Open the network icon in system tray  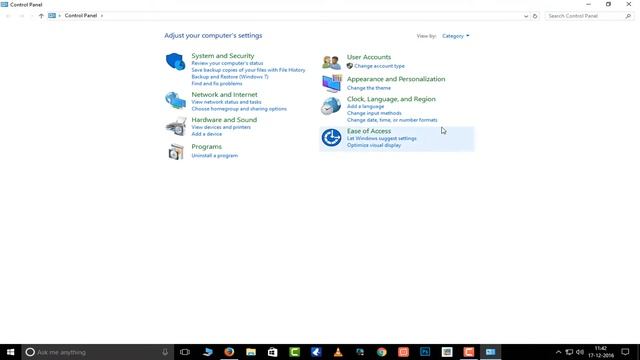pos(569,352)
